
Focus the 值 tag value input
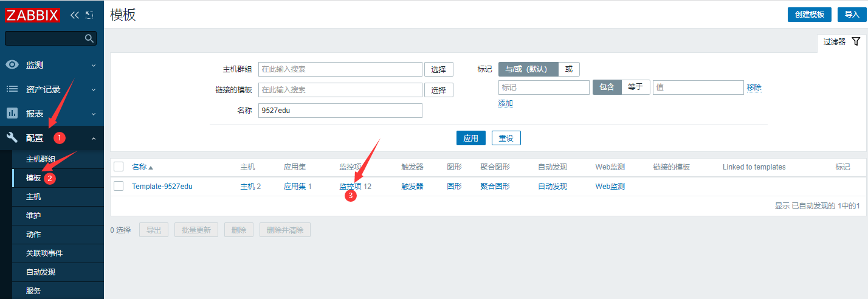(x=698, y=88)
